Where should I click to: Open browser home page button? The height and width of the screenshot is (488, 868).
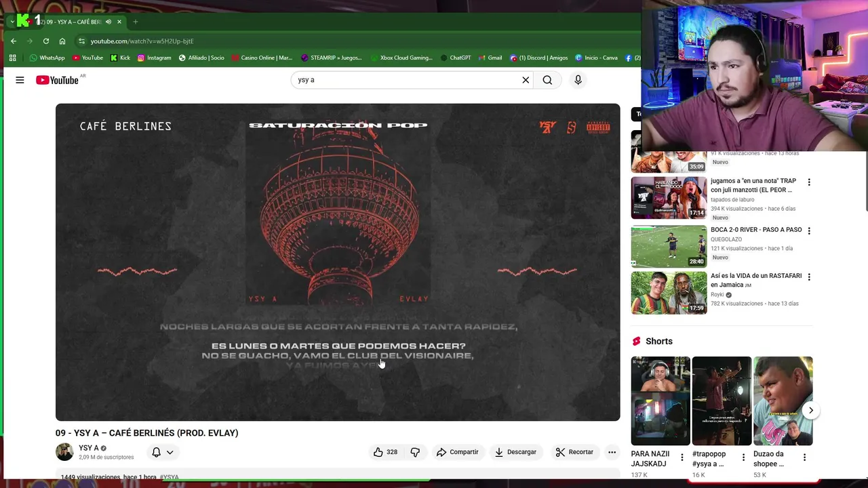[62, 41]
